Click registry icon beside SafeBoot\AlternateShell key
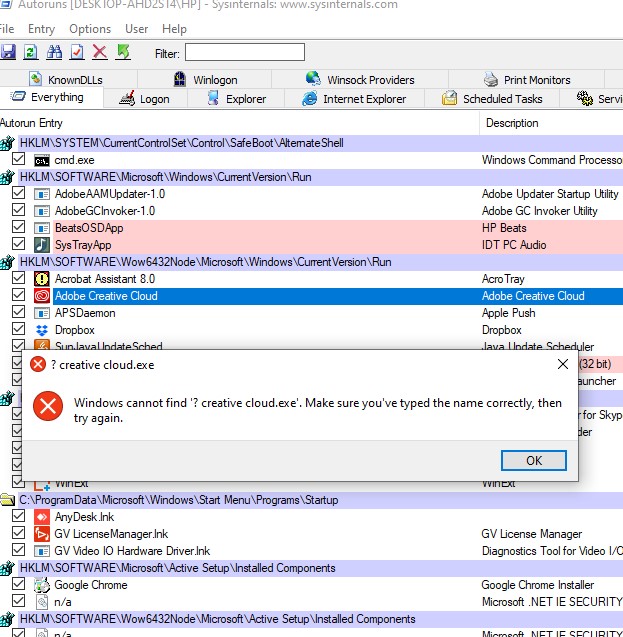 pyautogui.click(x=7, y=143)
